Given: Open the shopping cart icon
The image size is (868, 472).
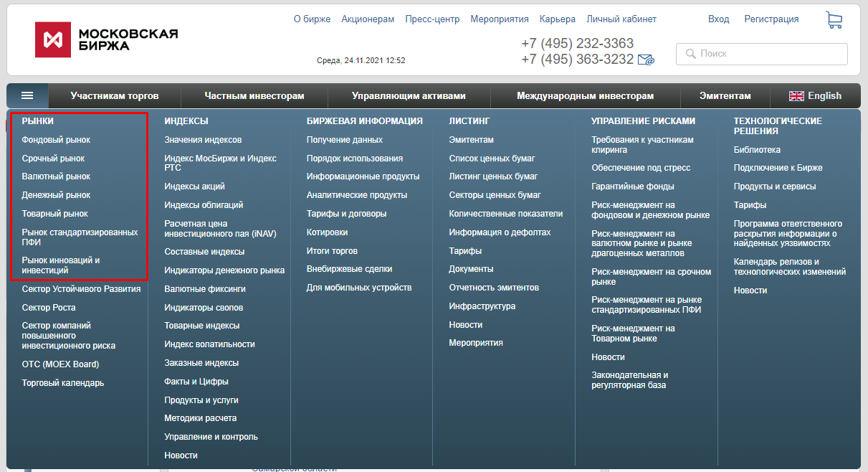Looking at the screenshot, I should 834,20.
